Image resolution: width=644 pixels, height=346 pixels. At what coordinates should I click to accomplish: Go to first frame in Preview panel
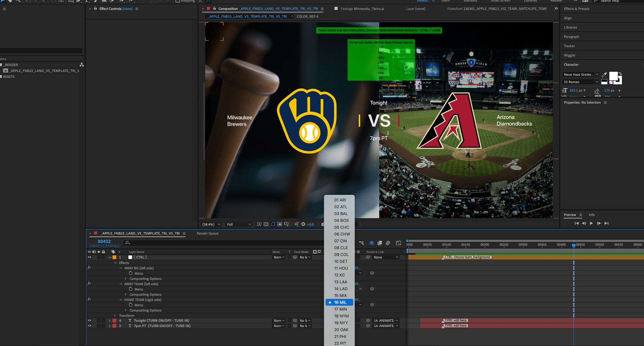pos(577,223)
